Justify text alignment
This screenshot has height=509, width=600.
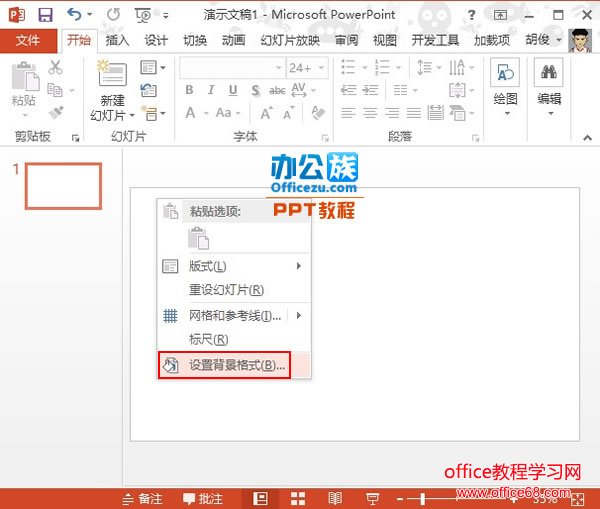(x=414, y=113)
